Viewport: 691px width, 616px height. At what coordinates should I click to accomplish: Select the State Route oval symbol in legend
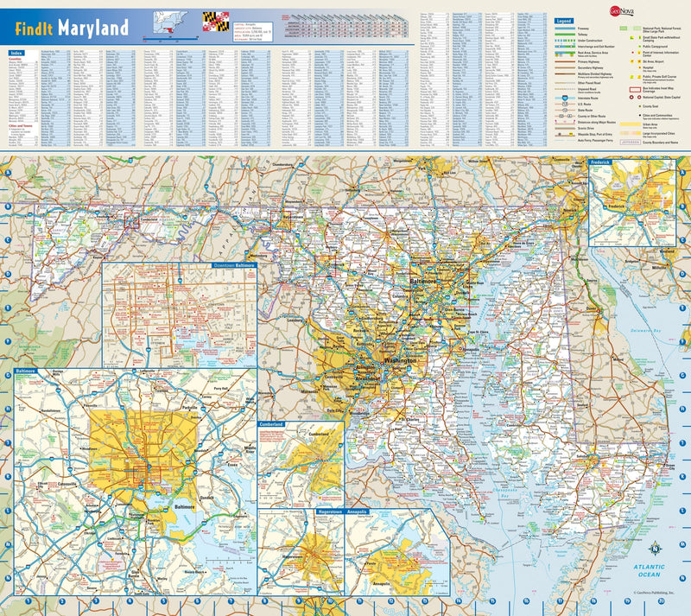coord(565,111)
